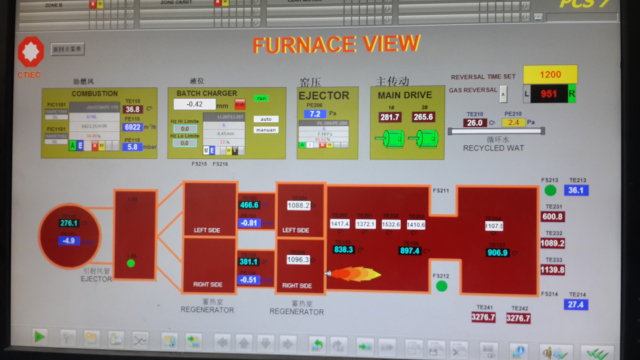Click the yellow 1200 reversal time field
This screenshot has width=640, height=360.
pyautogui.click(x=550, y=75)
